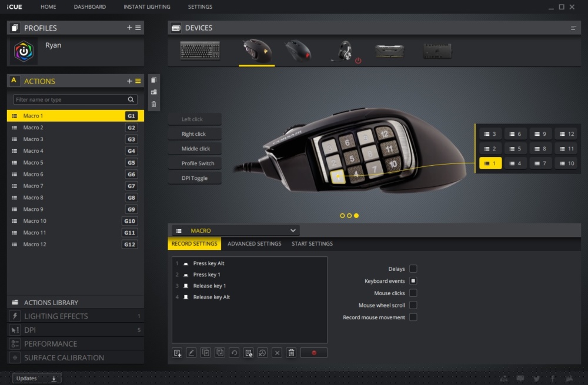Screen dimensions: 588x385
Task: Select the Record Settings tab
Action: pos(194,244)
